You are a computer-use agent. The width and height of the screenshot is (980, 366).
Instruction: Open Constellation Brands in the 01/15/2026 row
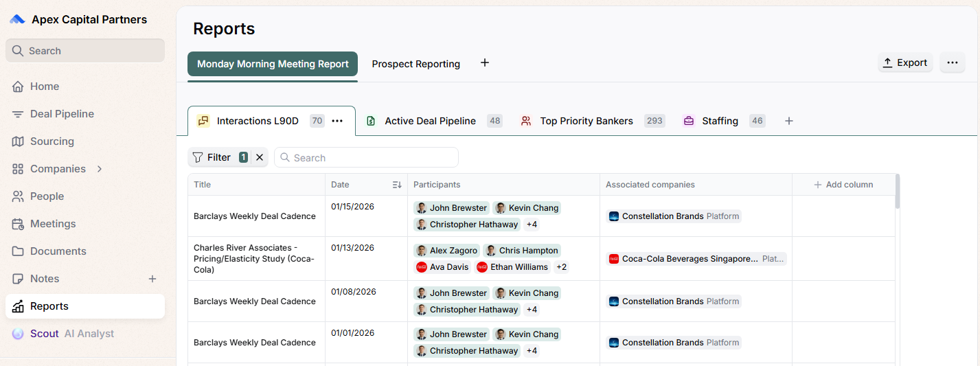point(674,216)
